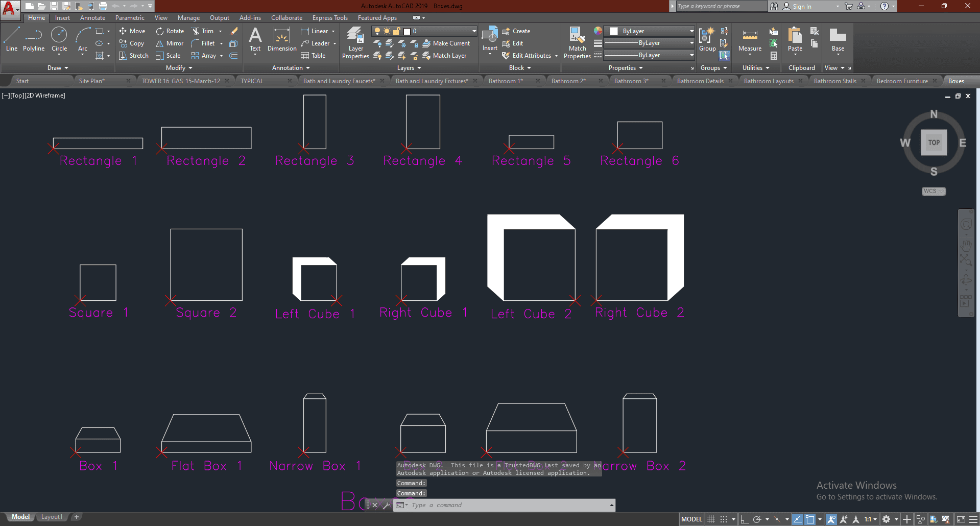This screenshot has height=526, width=980.
Task: Expand the Draw panel
Action: pos(57,68)
